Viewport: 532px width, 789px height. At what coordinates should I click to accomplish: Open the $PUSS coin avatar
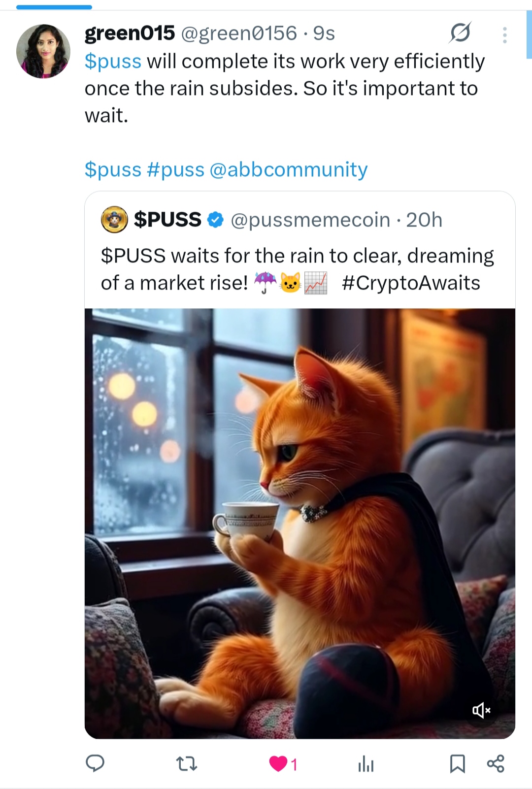tap(114, 220)
